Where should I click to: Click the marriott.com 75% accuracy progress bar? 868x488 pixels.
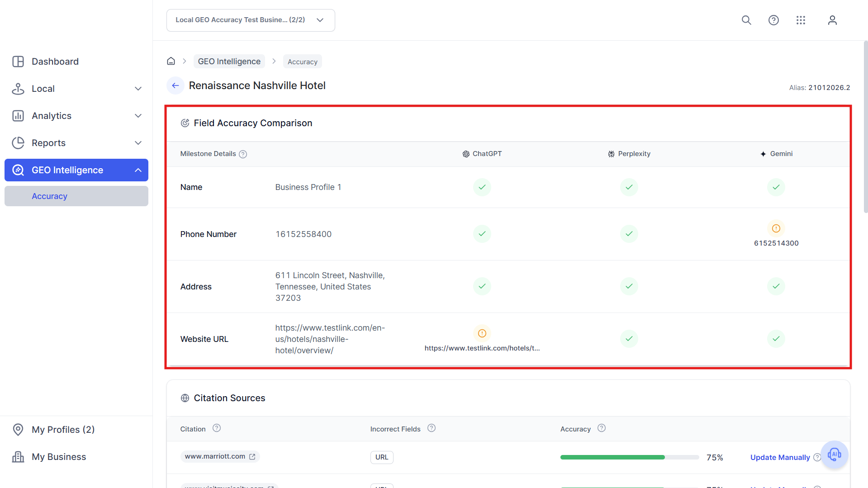(630, 457)
